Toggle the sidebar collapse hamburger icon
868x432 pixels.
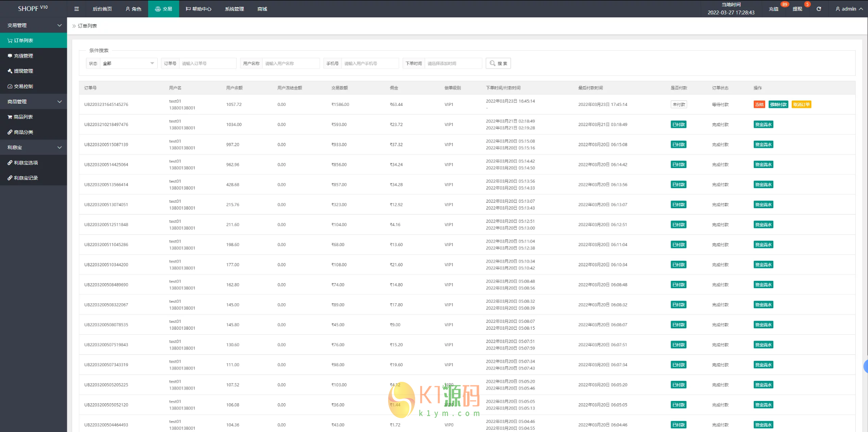point(76,9)
